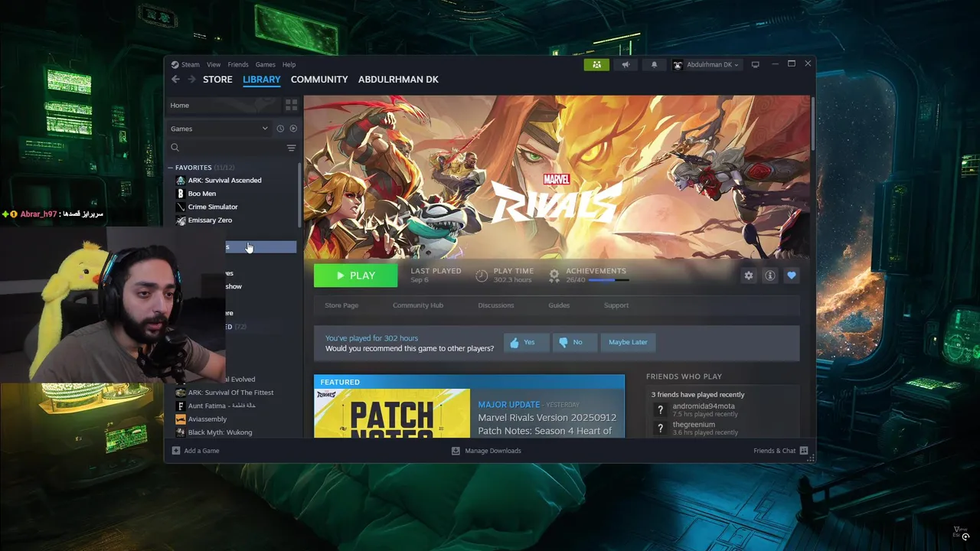Open the Community Hub link
The width and height of the screenshot is (980, 551).
click(418, 305)
